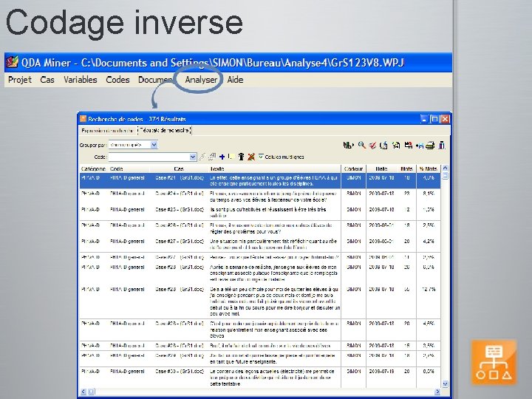Image resolution: width=532 pixels, height=399 pixels.
Task: Open the Aide menu
Action: pos(235,80)
